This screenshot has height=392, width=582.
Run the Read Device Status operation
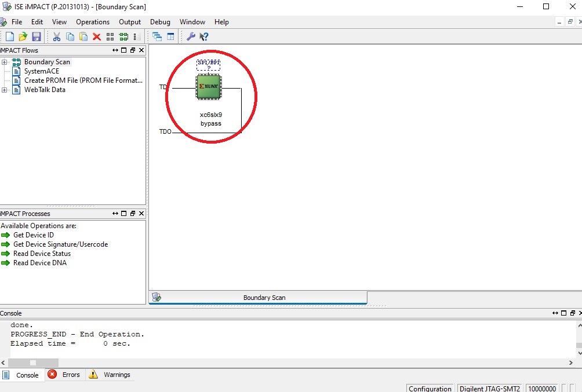[42, 253]
